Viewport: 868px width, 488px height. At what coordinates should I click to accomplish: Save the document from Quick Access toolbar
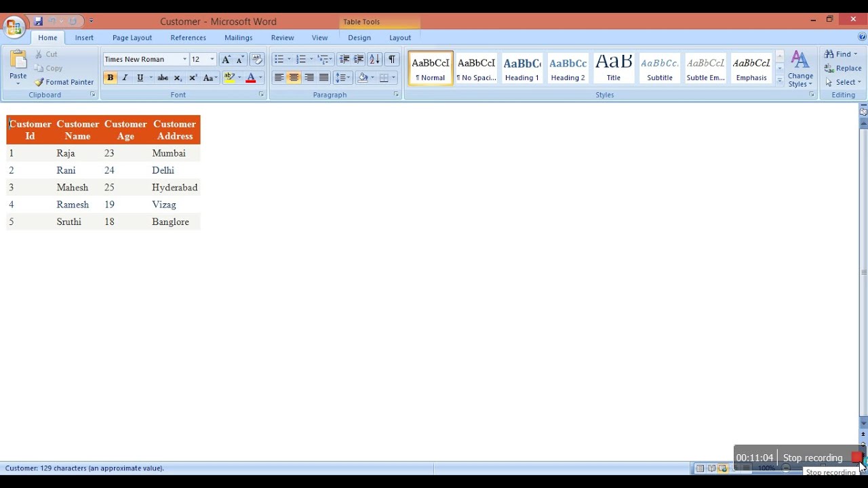39,22
